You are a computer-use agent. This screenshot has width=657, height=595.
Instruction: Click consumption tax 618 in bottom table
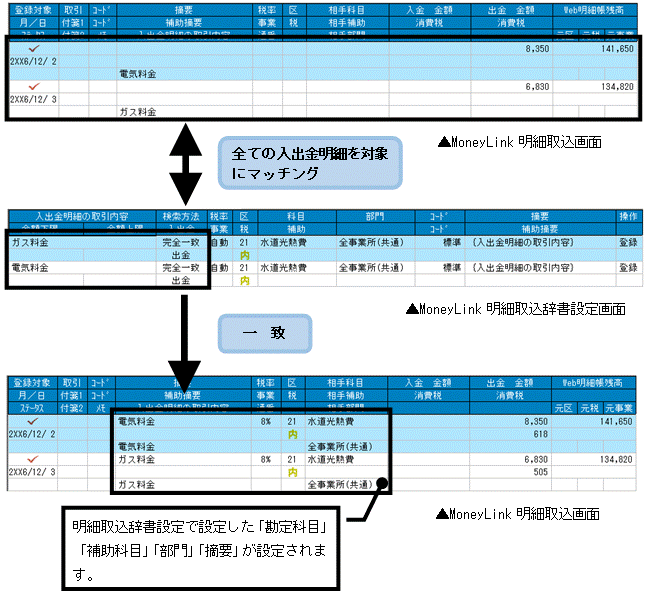click(541, 434)
